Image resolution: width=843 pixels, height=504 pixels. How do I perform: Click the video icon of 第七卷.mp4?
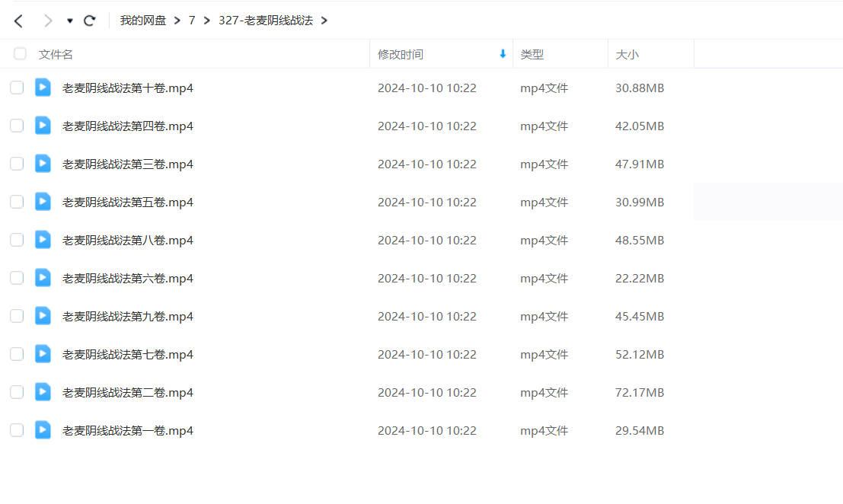43,353
